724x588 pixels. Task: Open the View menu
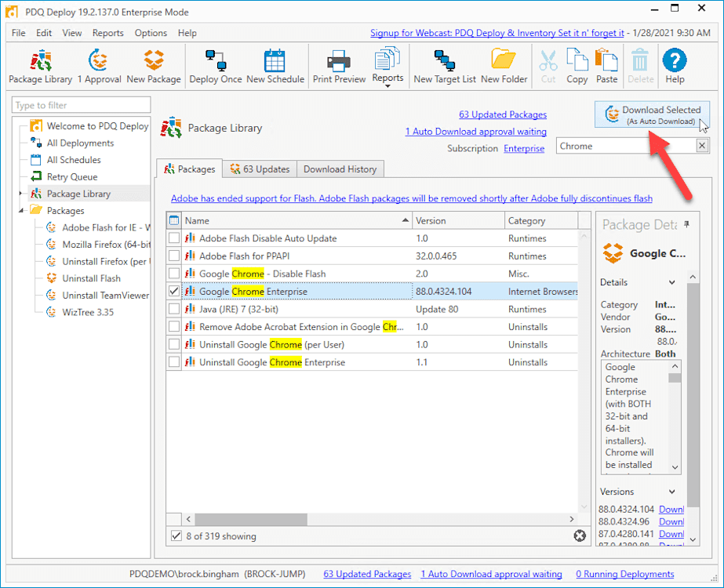tap(72, 33)
